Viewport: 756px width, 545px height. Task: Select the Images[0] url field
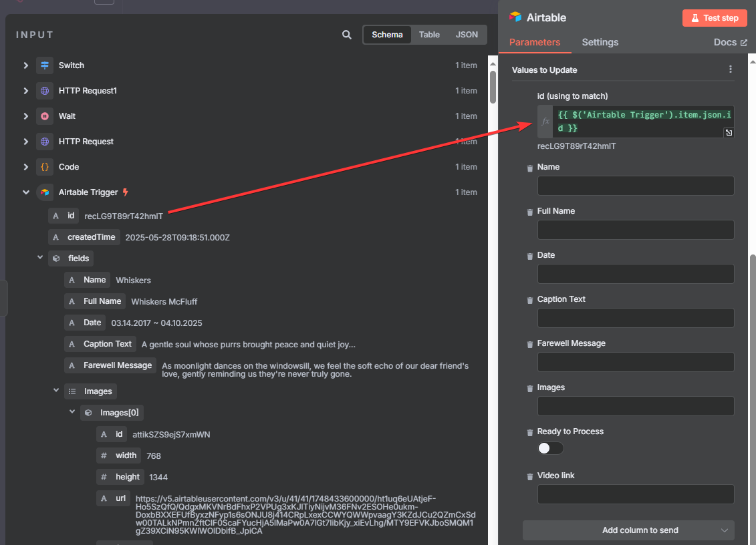[114, 498]
